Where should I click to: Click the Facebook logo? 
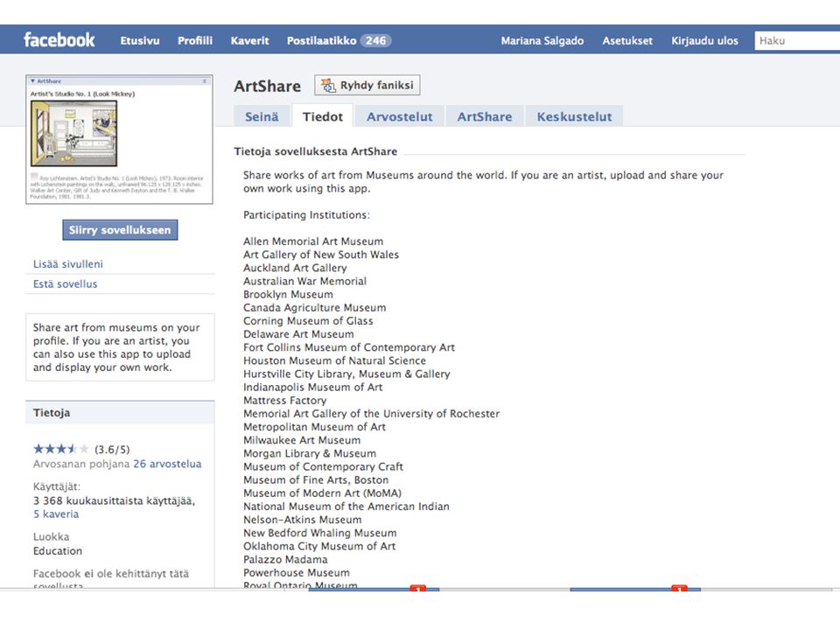[x=59, y=40]
